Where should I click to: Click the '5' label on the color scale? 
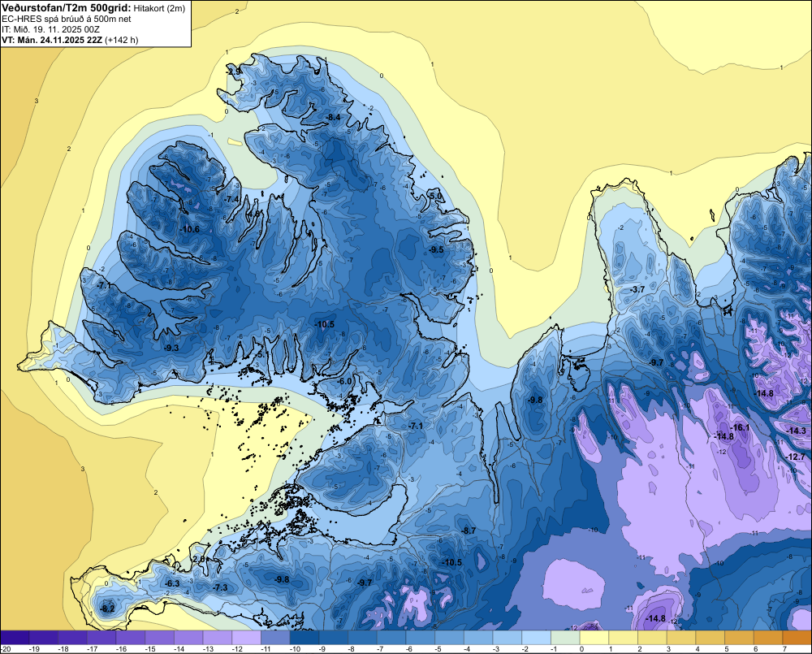[727, 649]
